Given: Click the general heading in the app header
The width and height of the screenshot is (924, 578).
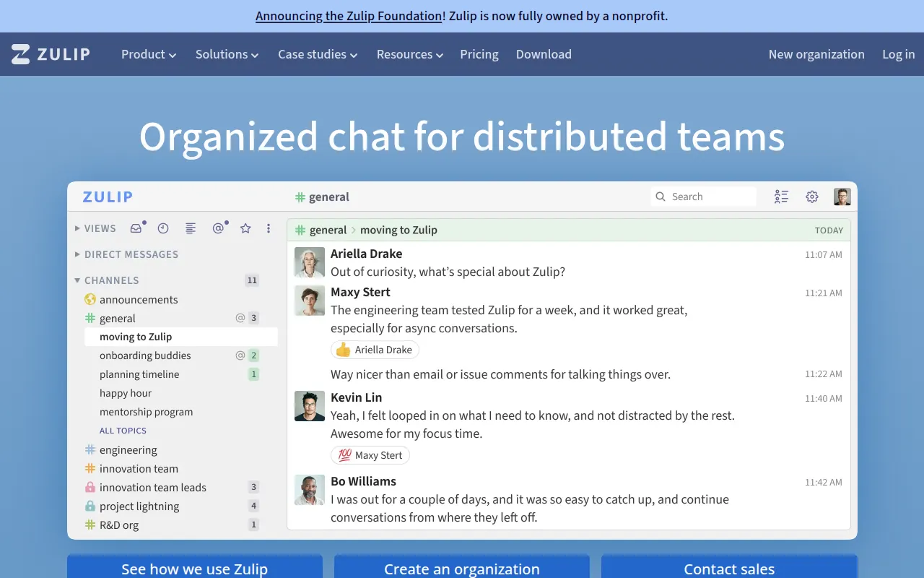Looking at the screenshot, I should [322, 197].
